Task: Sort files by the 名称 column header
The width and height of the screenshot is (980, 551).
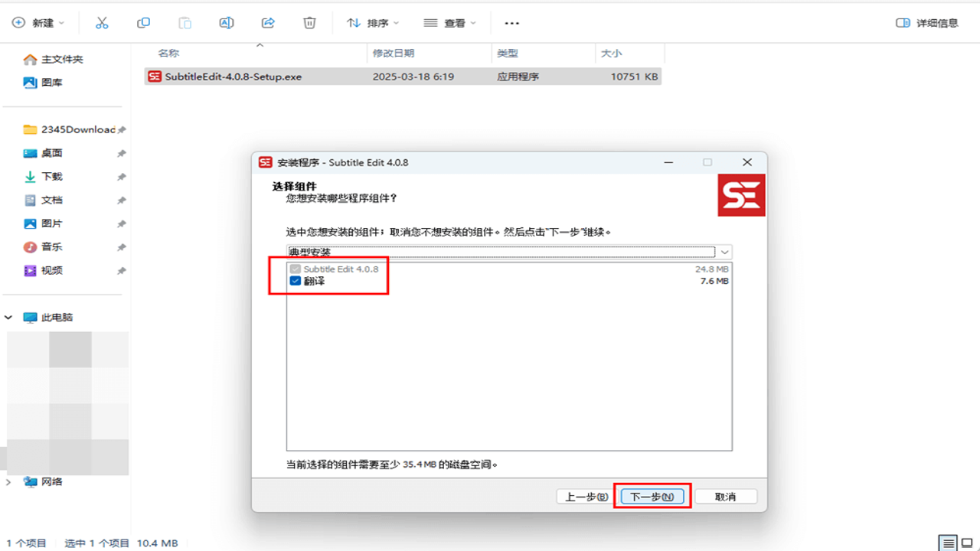Action: tap(168, 54)
